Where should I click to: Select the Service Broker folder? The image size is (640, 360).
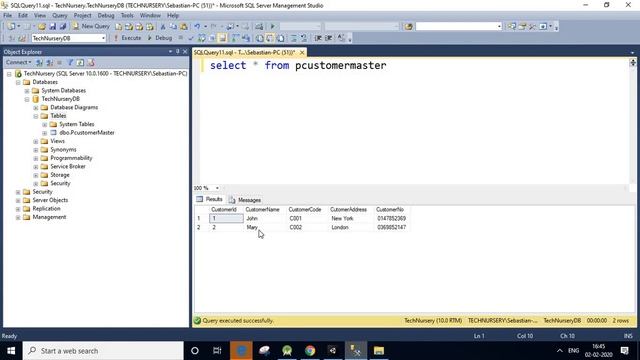[x=68, y=167]
